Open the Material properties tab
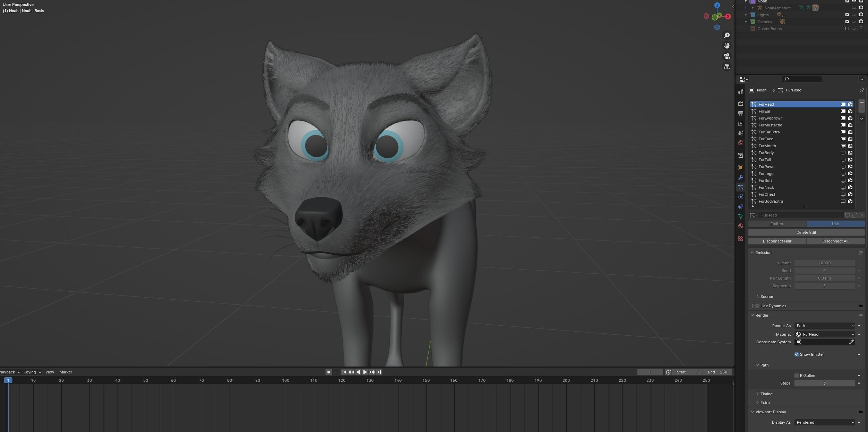 click(x=740, y=226)
